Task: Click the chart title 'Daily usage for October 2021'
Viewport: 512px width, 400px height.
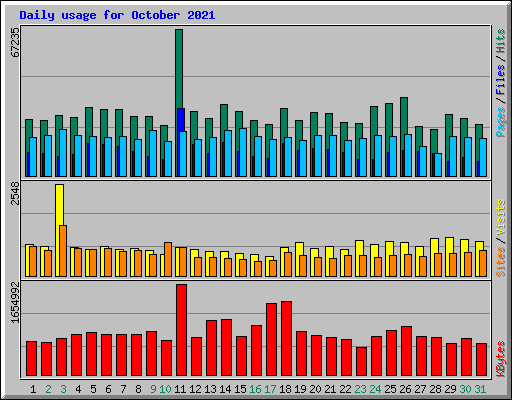Action: click(117, 15)
